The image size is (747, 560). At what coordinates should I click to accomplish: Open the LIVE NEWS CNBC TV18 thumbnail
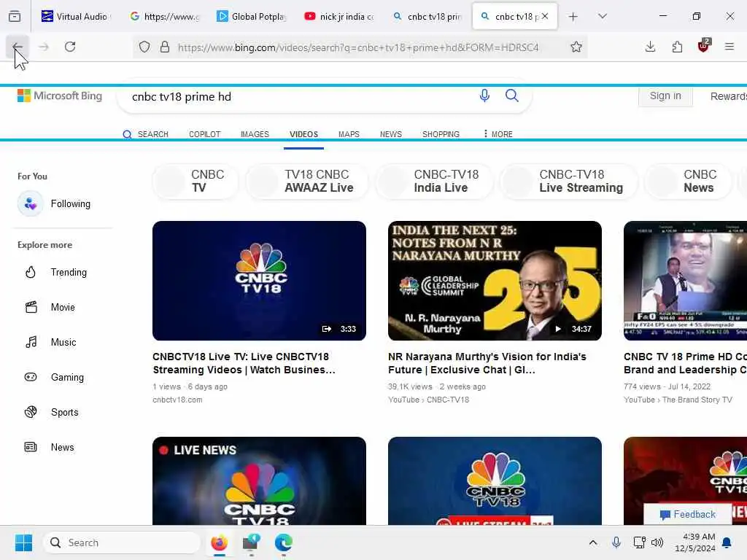(259, 481)
